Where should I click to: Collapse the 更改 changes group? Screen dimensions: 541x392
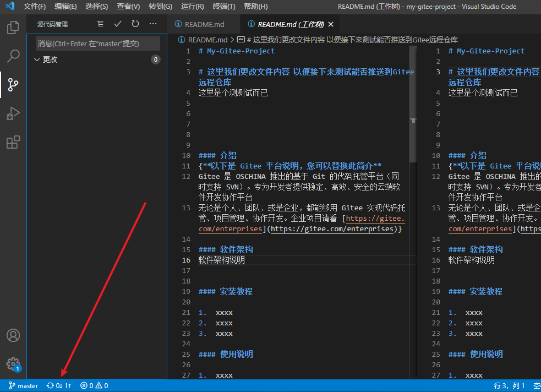click(x=37, y=59)
